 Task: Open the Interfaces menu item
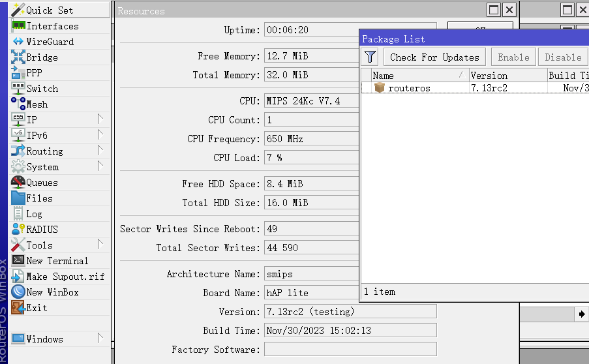pyautogui.click(x=52, y=26)
